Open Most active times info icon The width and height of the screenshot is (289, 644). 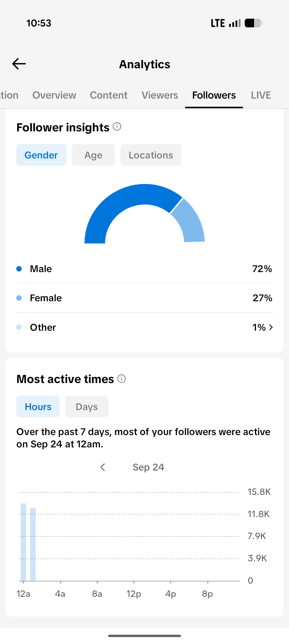click(121, 379)
